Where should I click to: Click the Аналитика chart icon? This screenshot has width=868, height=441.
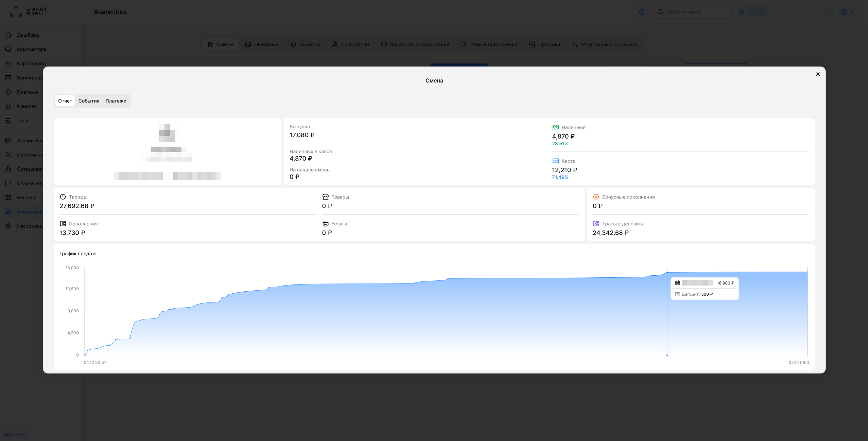pos(8,212)
